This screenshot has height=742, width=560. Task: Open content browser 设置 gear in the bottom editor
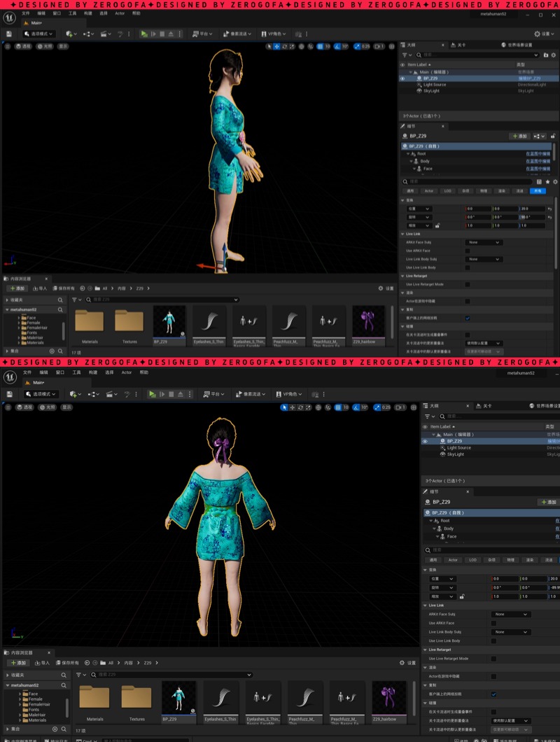[x=408, y=662]
